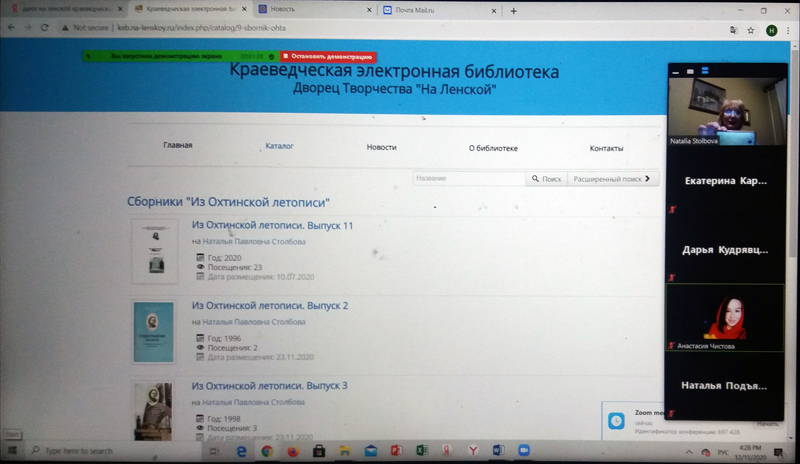Click the Поиск search button
The width and height of the screenshot is (800, 464).
click(x=546, y=179)
